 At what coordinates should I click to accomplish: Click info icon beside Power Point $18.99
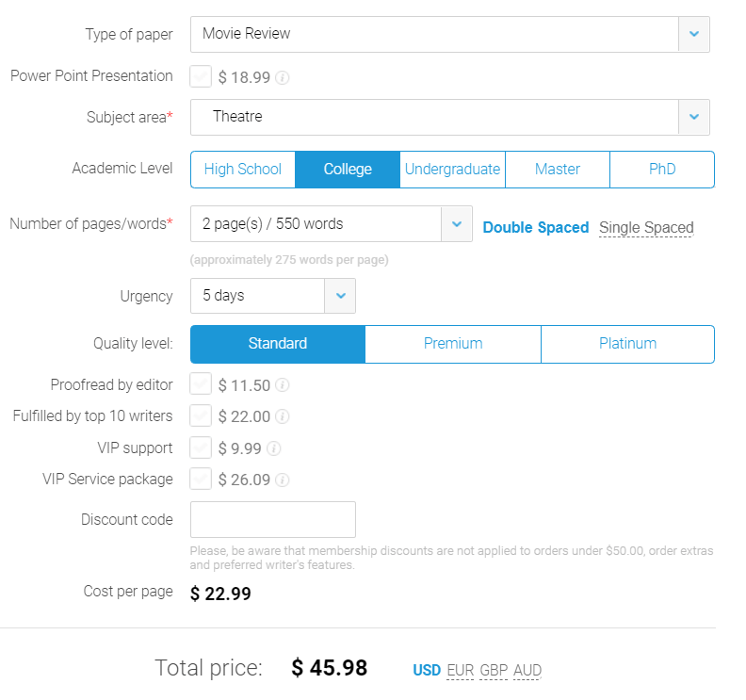283,77
